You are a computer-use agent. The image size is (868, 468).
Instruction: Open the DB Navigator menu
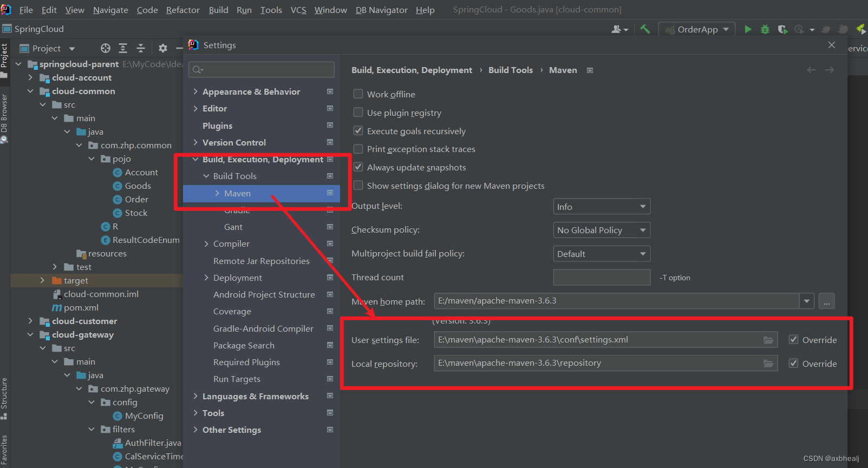pyautogui.click(x=382, y=10)
